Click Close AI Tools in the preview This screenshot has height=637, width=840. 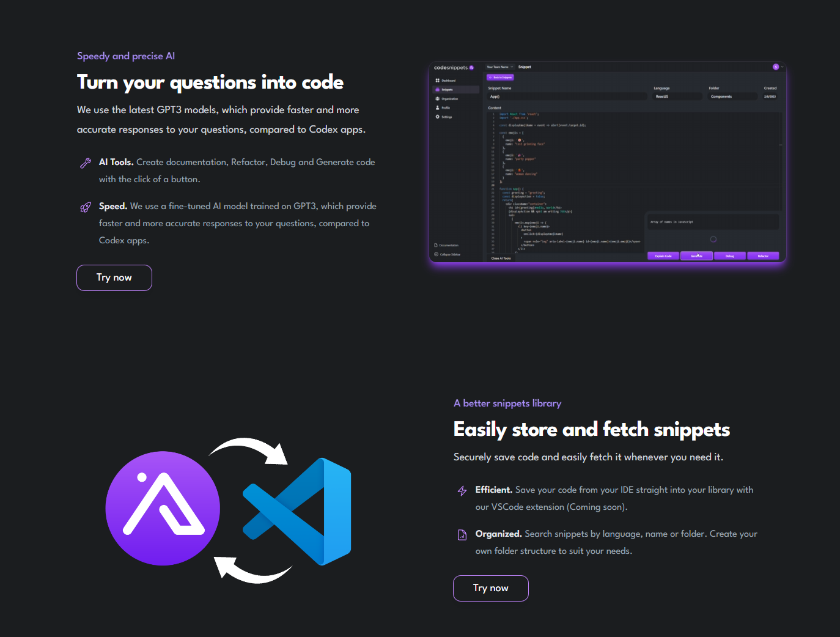click(501, 259)
